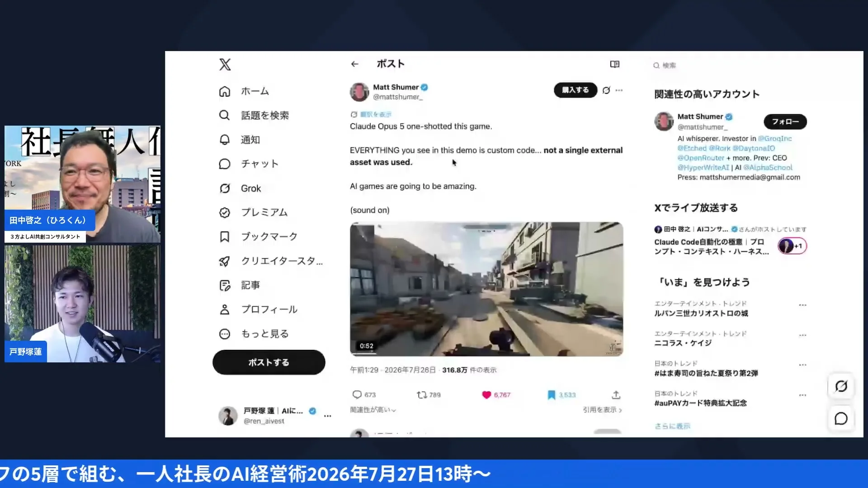Click the 0:52 video duration badge
This screenshot has width=868, height=488.
pos(367,346)
